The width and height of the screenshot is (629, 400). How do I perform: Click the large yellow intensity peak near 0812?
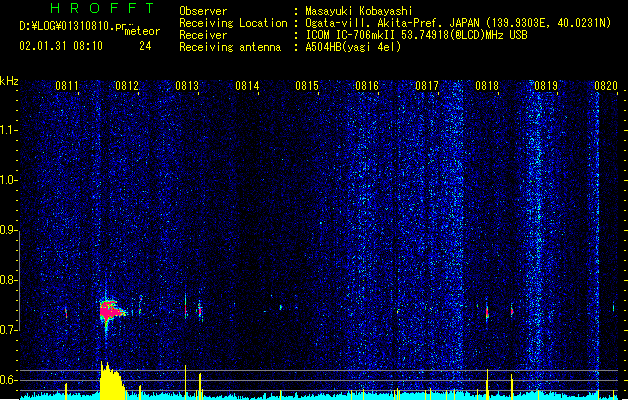(112, 380)
